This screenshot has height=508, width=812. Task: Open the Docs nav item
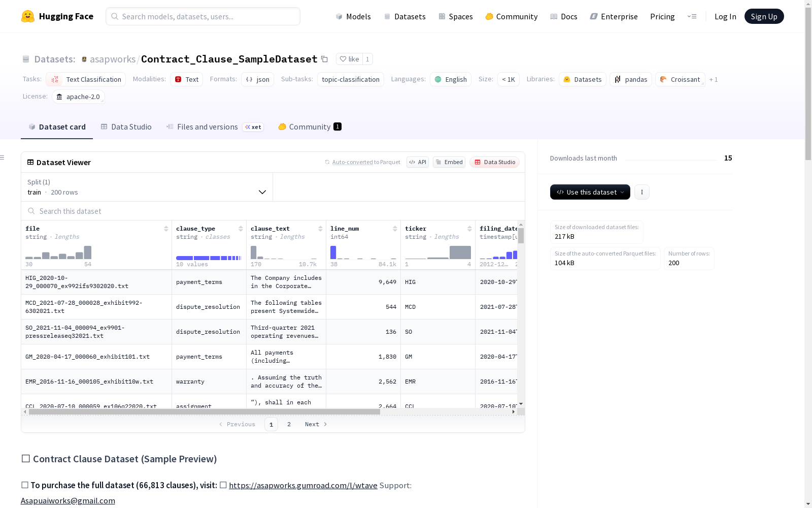pos(564,16)
